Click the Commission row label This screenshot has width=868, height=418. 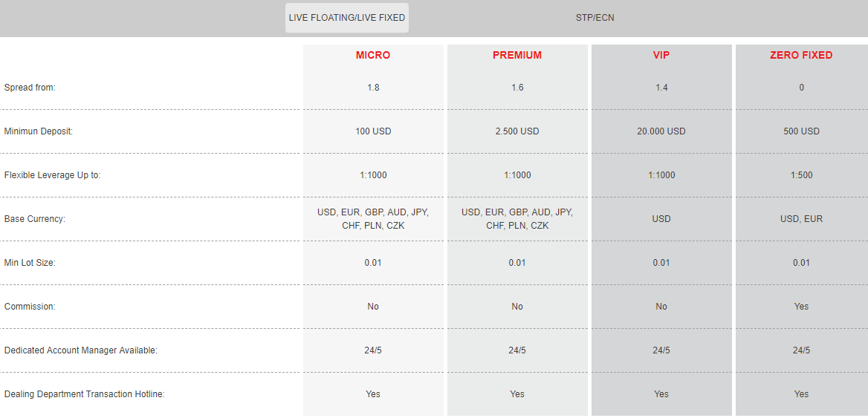click(30, 307)
